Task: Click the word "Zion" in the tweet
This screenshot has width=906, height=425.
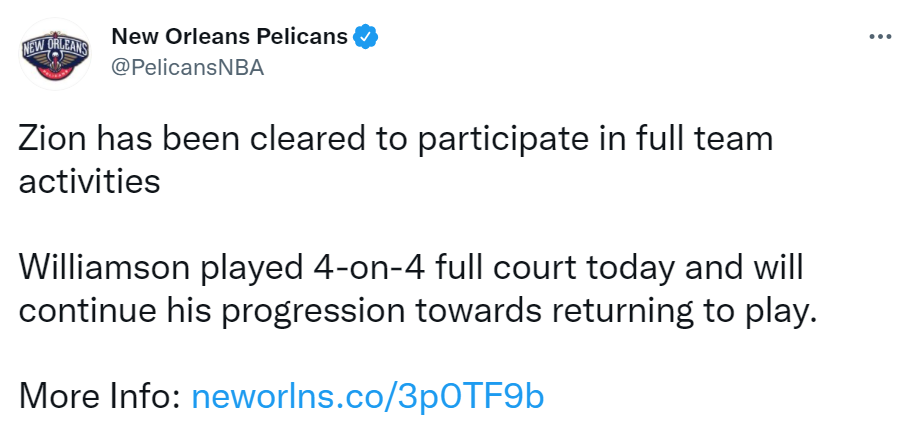Action: click(x=52, y=139)
